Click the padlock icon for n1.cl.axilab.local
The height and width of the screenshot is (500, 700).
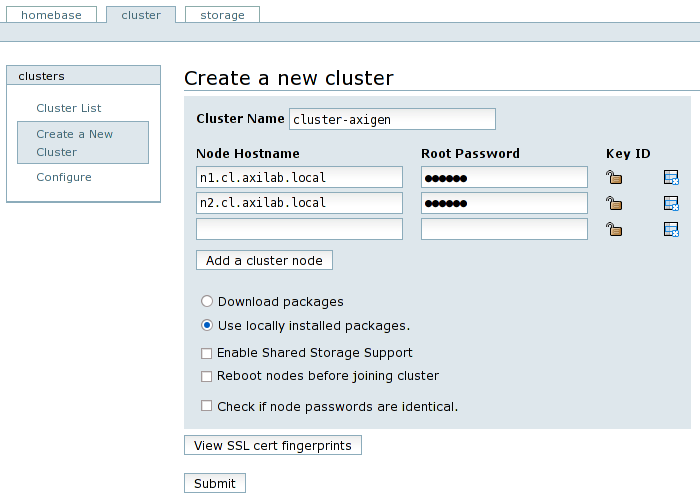click(614, 178)
